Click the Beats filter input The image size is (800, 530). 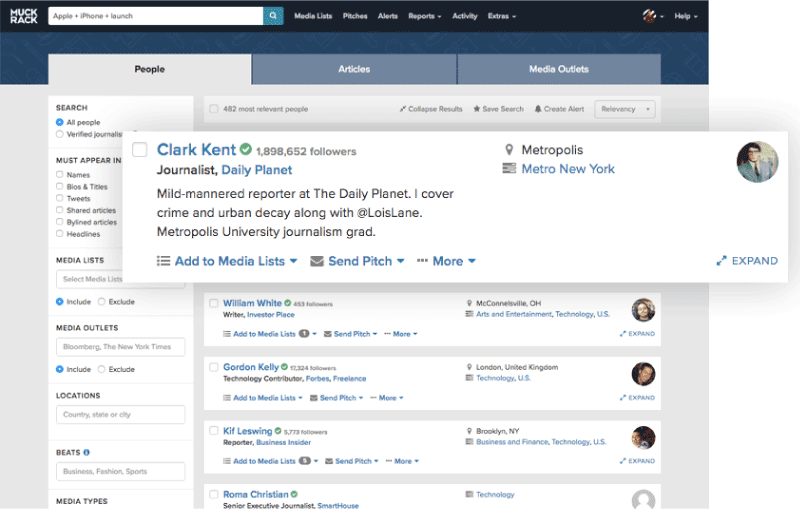pos(120,471)
